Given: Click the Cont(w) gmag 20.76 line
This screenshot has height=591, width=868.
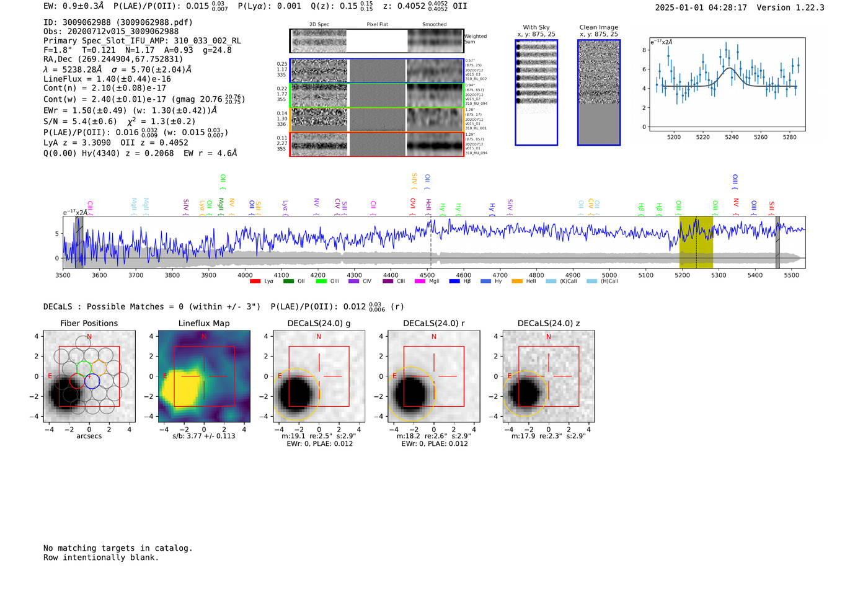Looking at the screenshot, I should point(144,99).
